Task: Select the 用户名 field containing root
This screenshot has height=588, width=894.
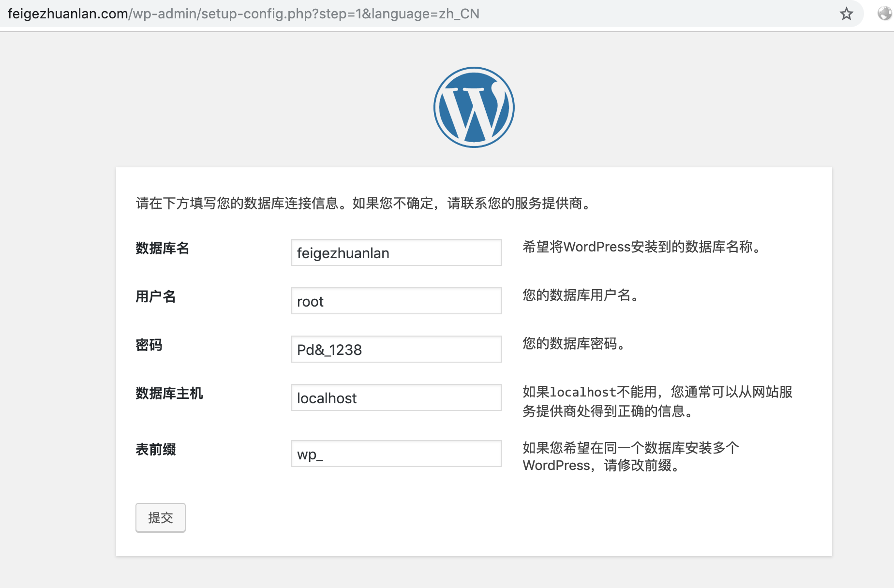Action: [x=396, y=300]
